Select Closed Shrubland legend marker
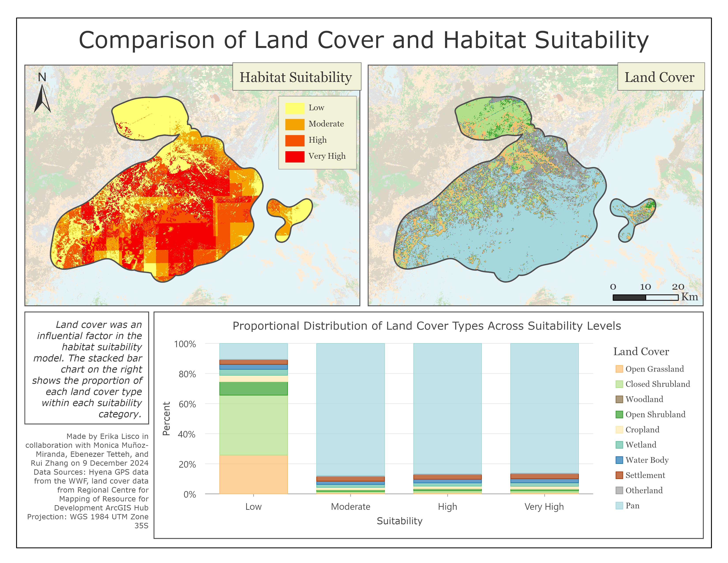 [x=619, y=384]
